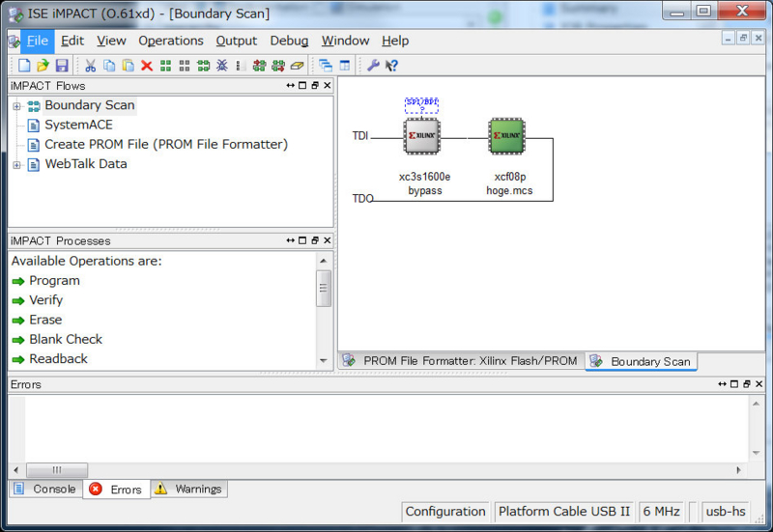Switch to the Console tab
Screen dimensions: 773x532
[45, 490]
